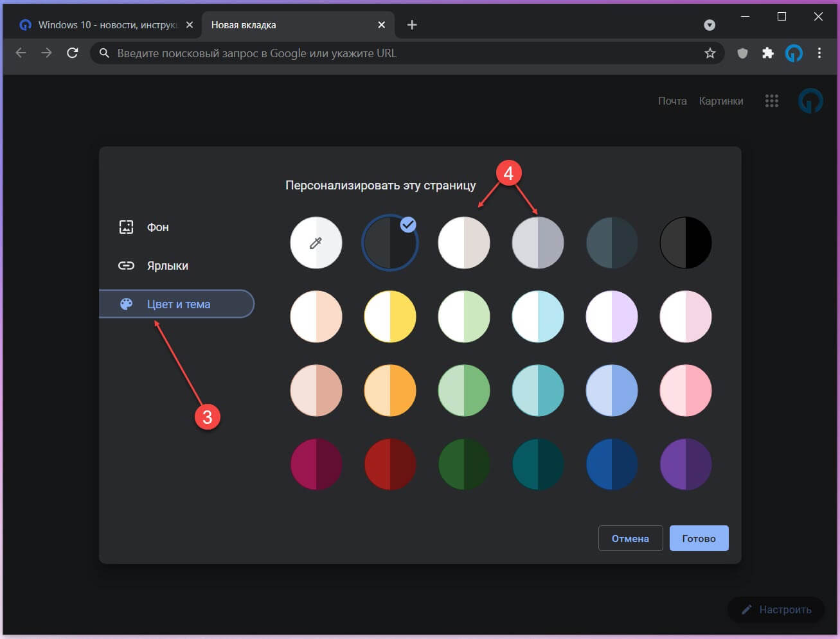Screen dimensions: 840x639
Task: Open Chrome's three-dot menu
Action: [819, 53]
